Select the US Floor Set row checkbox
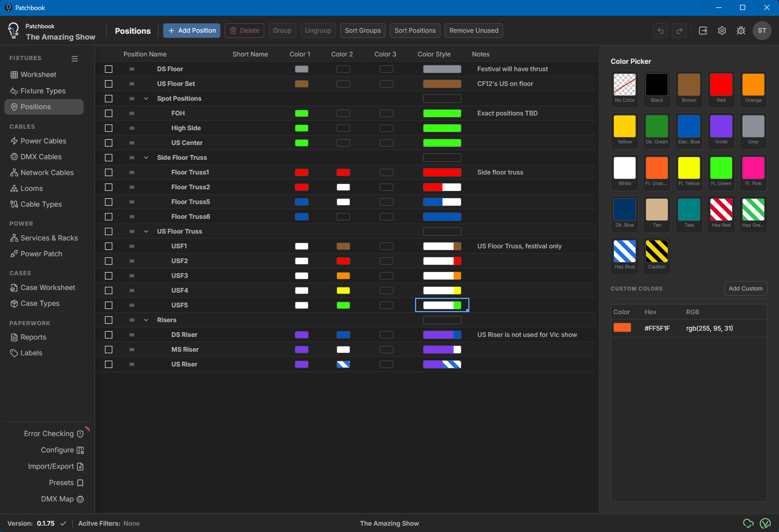Screen dimensions: 779x532 [x=109, y=84]
